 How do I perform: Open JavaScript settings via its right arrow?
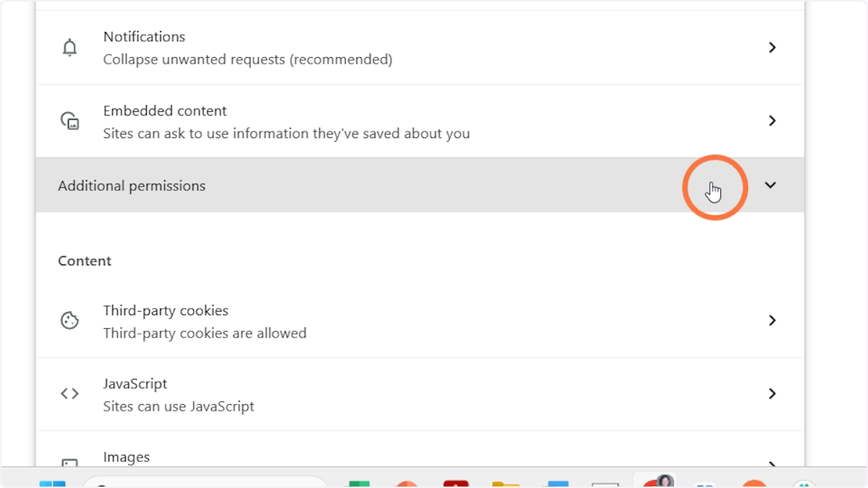(x=772, y=394)
